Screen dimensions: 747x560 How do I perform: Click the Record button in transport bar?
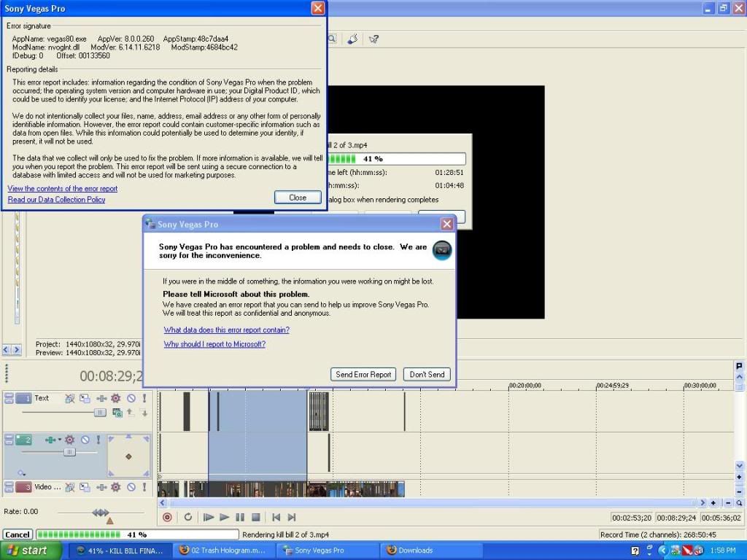pyautogui.click(x=167, y=517)
